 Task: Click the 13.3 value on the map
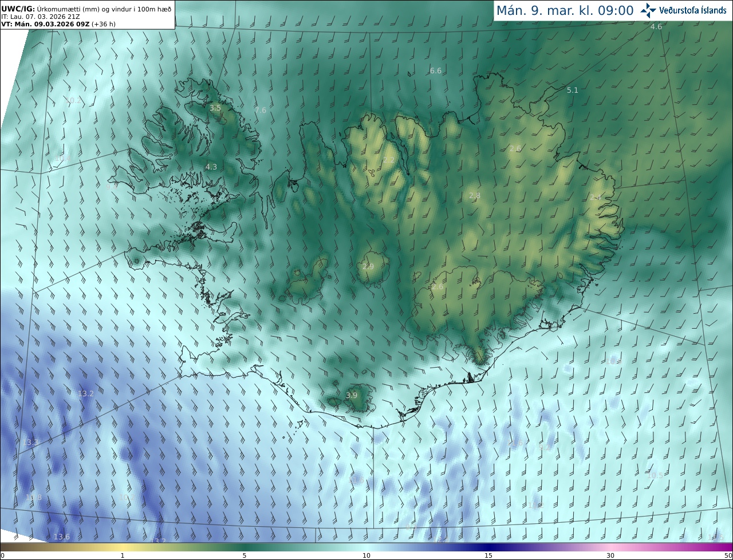(31, 442)
